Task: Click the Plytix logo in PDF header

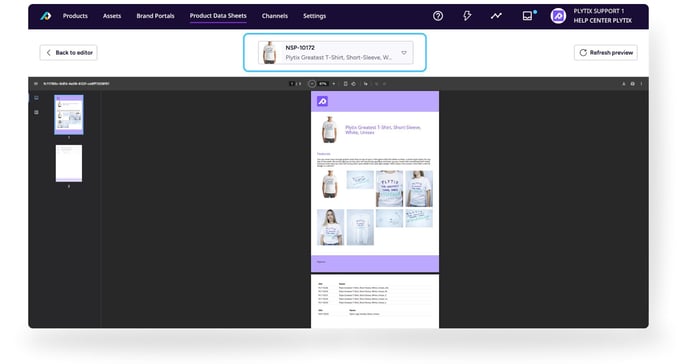Action: pyautogui.click(x=322, y=101)
